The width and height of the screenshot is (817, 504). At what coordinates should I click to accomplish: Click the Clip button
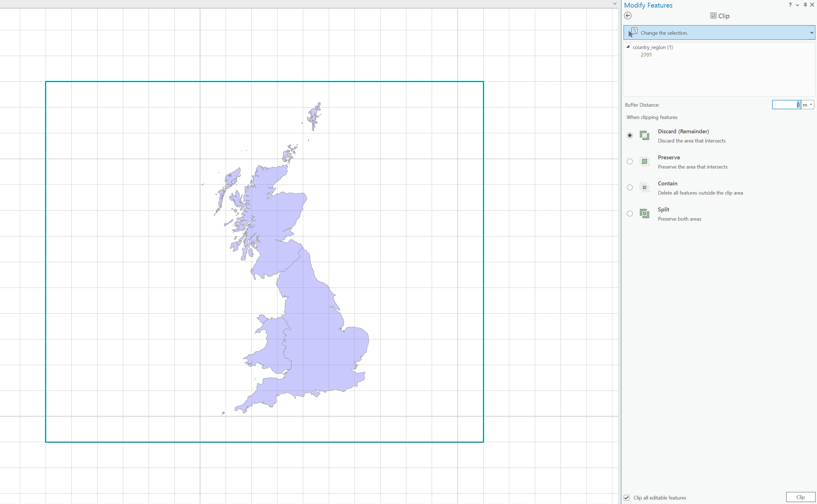click(x=800, y=497)
